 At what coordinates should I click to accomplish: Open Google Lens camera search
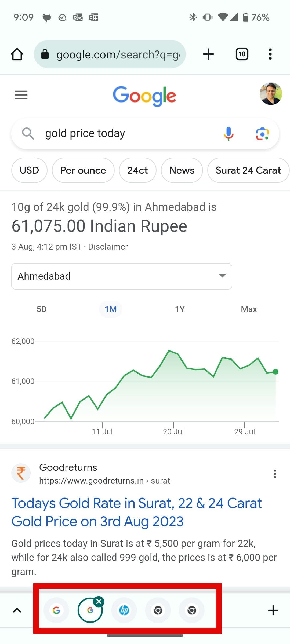pyautogui.click(x=262, y=134)
